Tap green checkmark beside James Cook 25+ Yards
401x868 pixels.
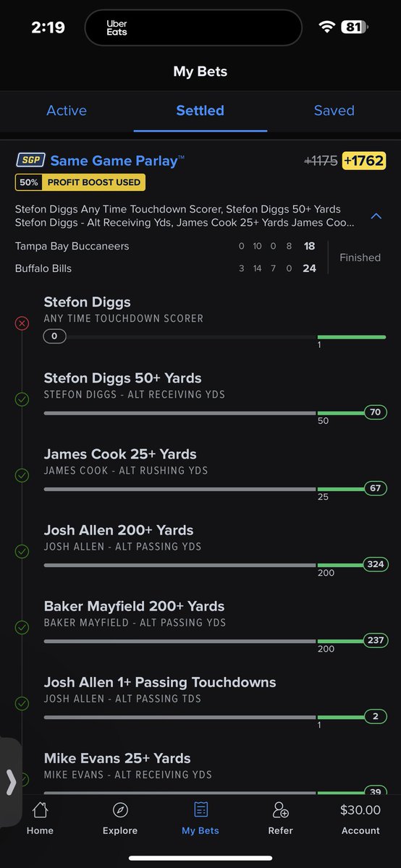click(x=22, y=475)
